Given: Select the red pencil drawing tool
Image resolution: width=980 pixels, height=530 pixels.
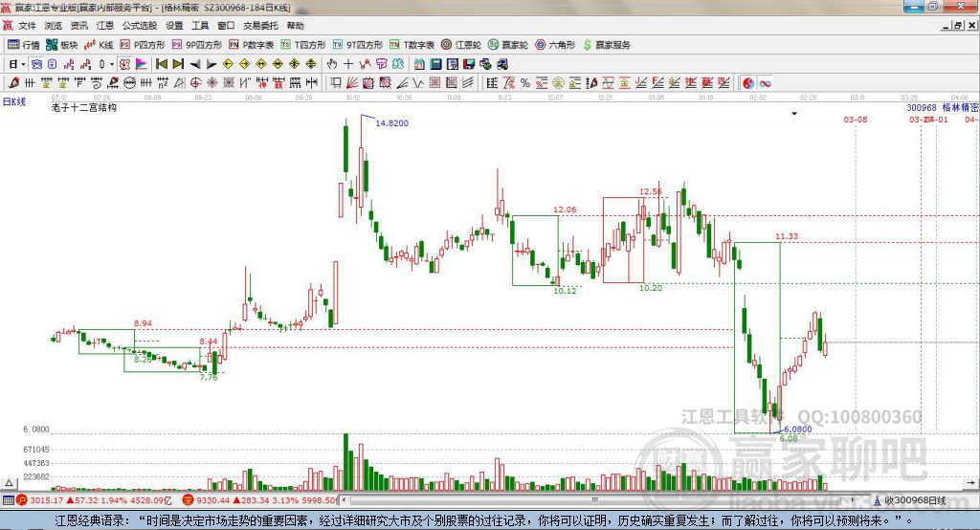Looking at the screenshot, I should point(13,82).
